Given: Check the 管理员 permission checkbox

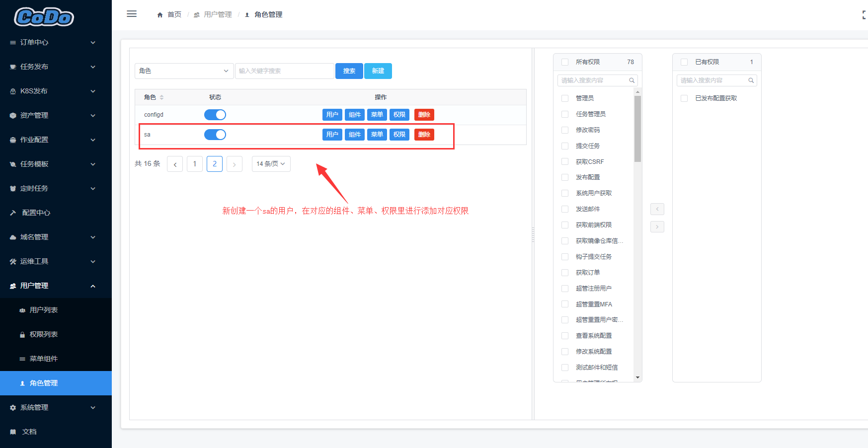Looking at the screenshot, I should click(565, 98).
